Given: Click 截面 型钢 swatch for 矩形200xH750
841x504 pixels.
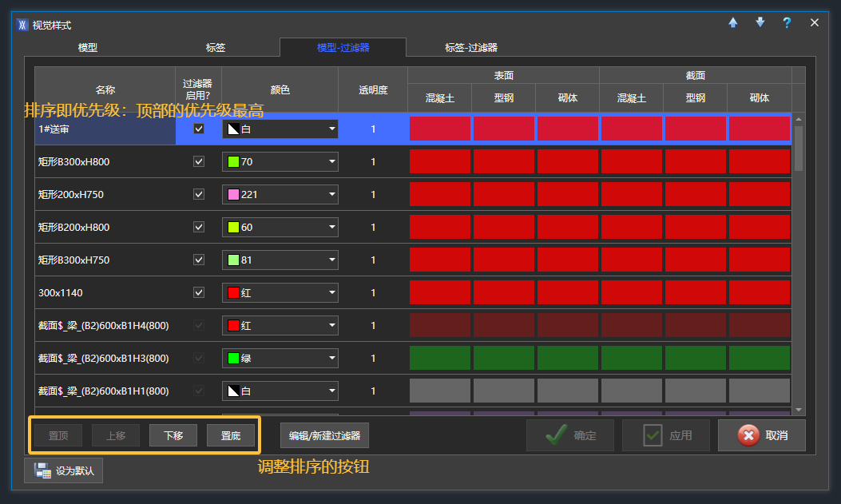Looking at the screenshot, I should [695, 194].
